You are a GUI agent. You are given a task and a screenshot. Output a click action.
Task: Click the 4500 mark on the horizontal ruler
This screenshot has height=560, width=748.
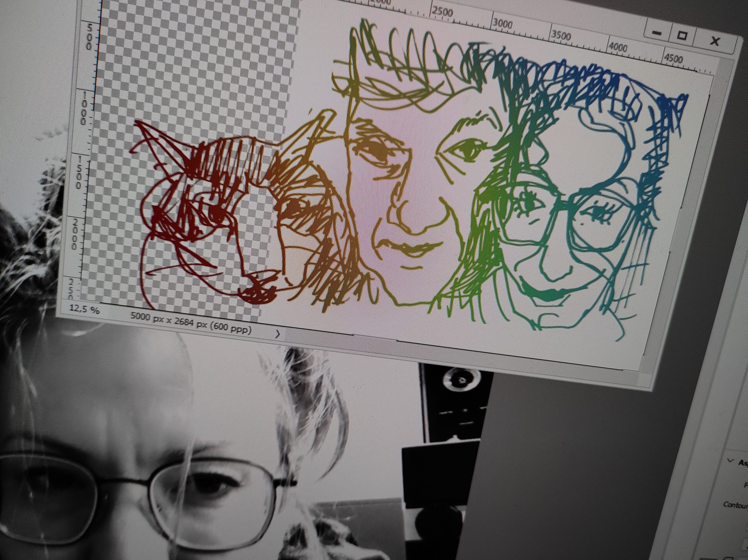[673, 58]
